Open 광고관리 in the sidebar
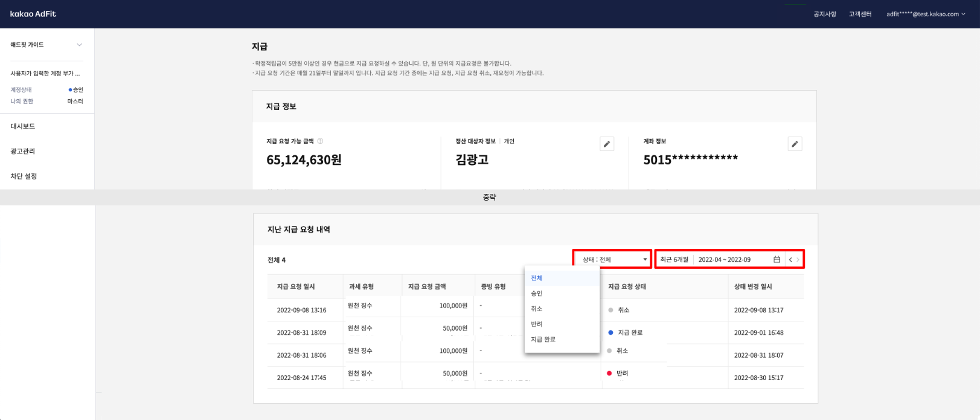Viewport: 980px width, 420px height. tap(23, 151)
